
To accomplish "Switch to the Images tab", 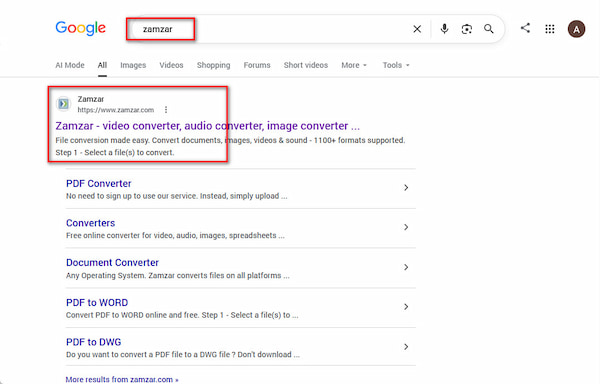I will tap(133, 65).
